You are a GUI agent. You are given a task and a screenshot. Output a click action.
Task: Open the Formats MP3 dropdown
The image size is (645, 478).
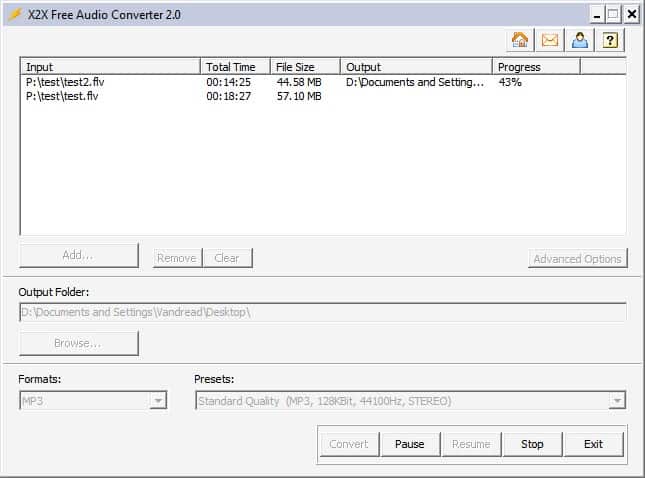click(x=93, y=400)
